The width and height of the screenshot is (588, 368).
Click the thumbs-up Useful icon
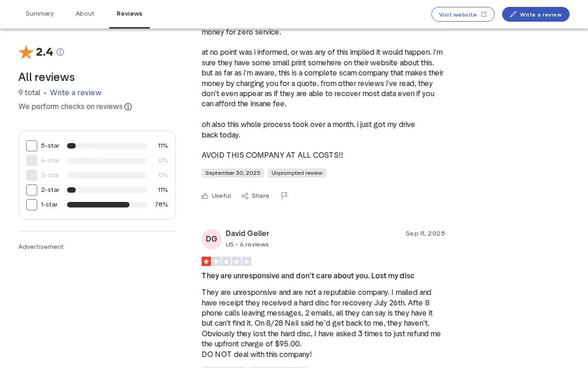pyautogui.click(x=205, y=196)
